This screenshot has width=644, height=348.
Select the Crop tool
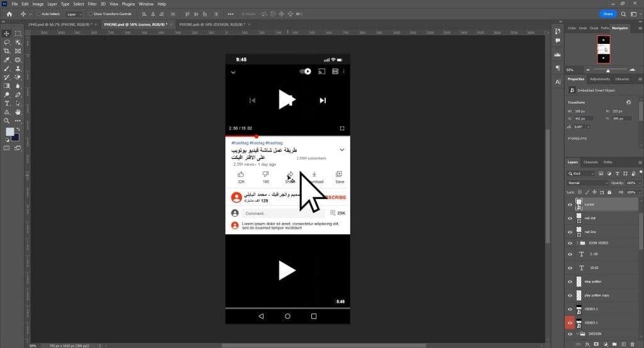[x=6, y=51]
